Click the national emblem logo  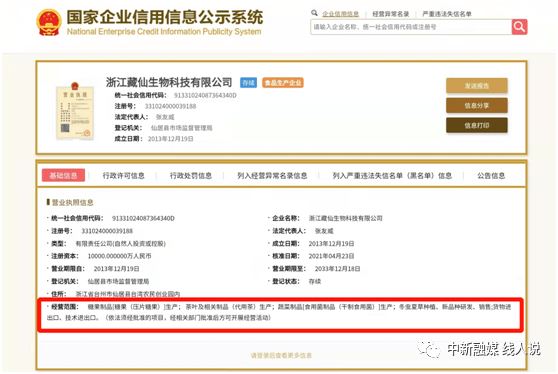click(x=49, y=22)
